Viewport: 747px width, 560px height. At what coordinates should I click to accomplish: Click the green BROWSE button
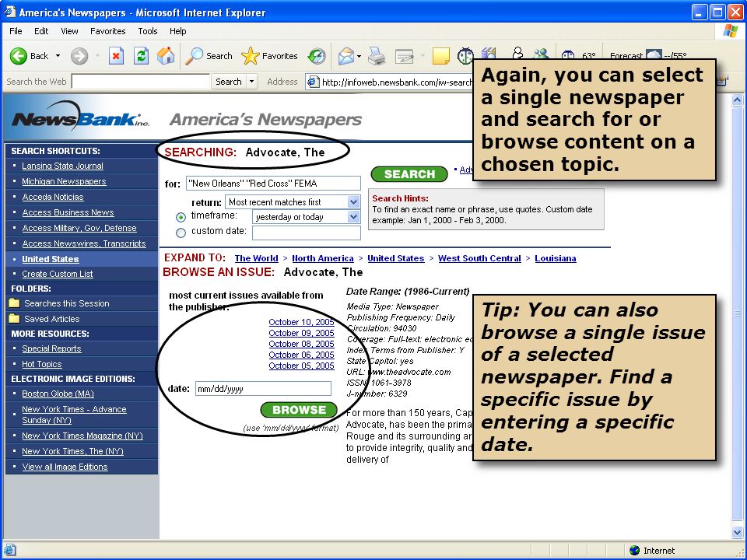tap(299, 410)
